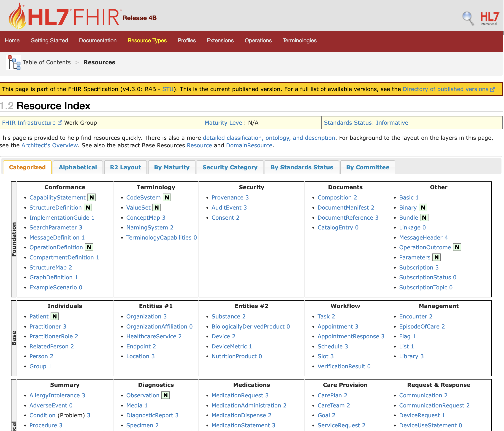Click the N badge beside Patient
504x431 pixels.
tap(55, 316)
